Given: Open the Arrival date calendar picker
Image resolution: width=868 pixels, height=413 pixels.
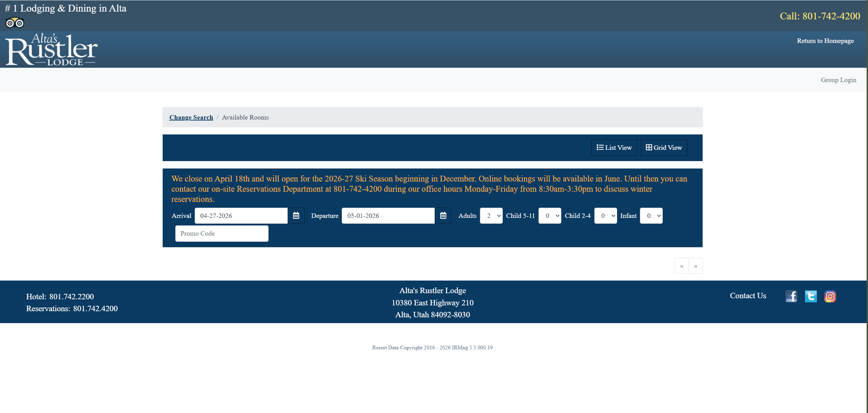Looking at the screenshot, I should click(x=296, y=216).
